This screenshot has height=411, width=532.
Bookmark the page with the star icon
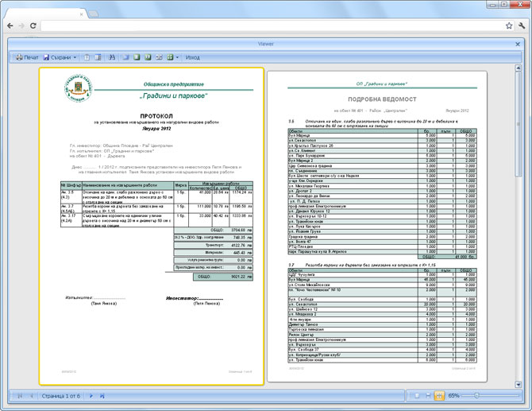[509, 25]
